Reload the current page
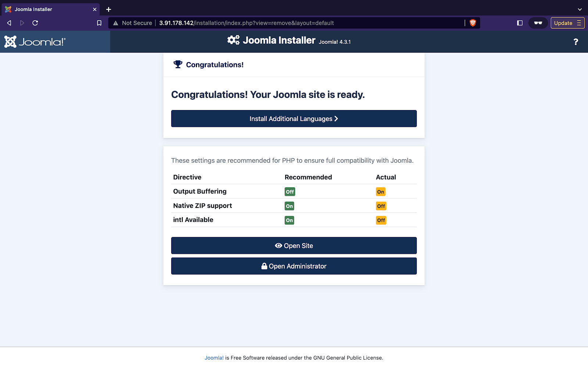The height and width of the screenshot is (368, 588). [35, 23]
